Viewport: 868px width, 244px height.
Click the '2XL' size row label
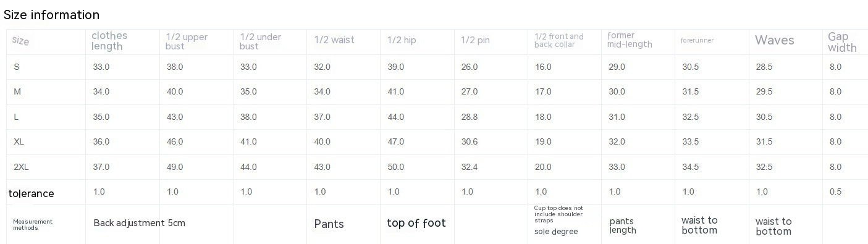click(x=21, y=167)
